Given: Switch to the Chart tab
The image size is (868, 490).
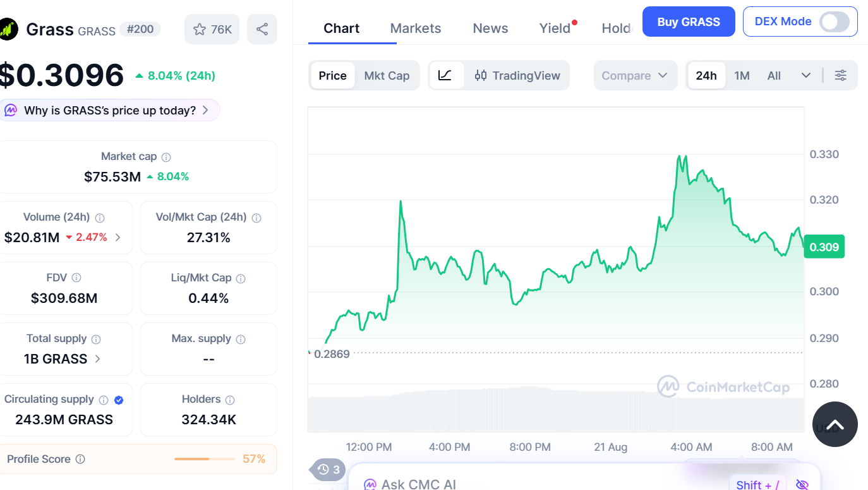Looking at the screenshot, I should pos(341,28).
